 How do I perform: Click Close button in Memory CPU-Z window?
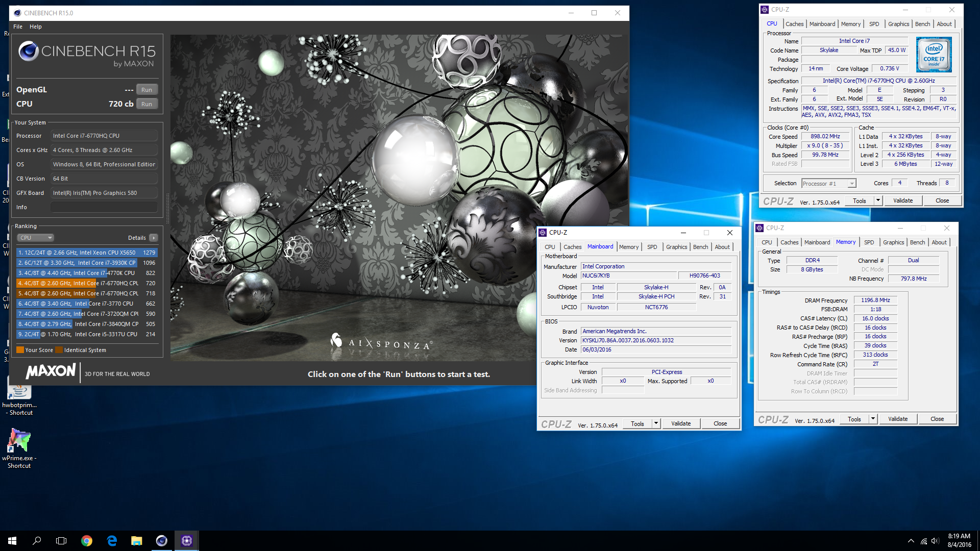tap(937, 419)
